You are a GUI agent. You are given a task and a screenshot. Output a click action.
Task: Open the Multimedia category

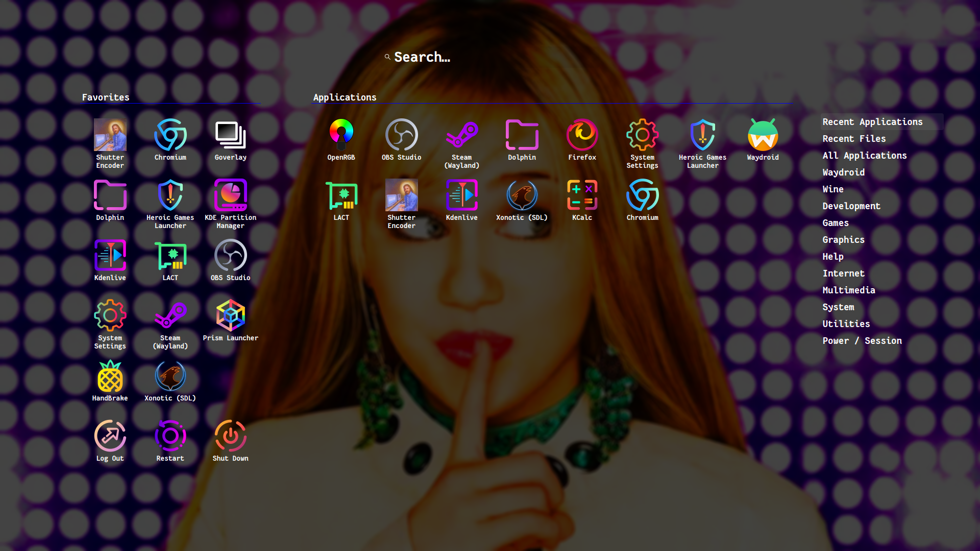[x=848, y=290]
